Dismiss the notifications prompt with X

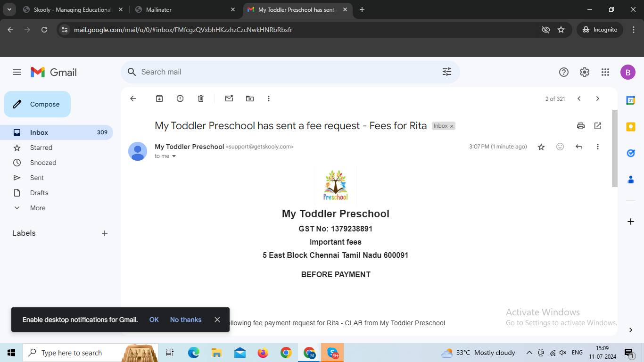[x=217, y=320]
